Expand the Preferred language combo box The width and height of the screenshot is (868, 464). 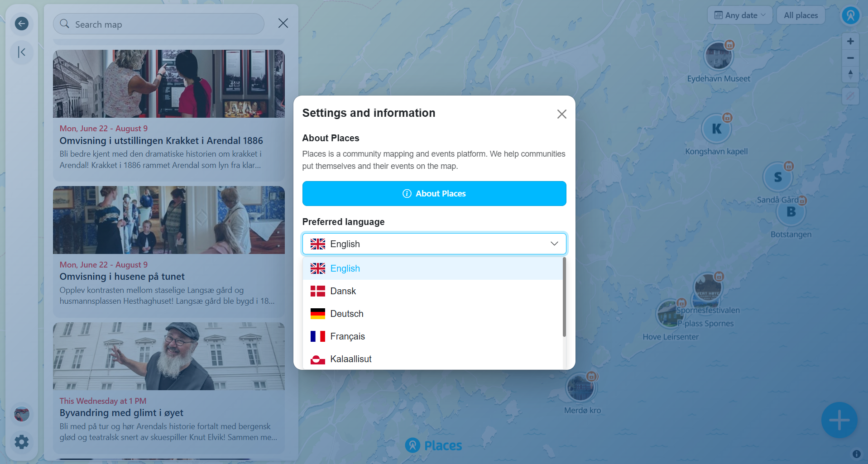[434, 244]
